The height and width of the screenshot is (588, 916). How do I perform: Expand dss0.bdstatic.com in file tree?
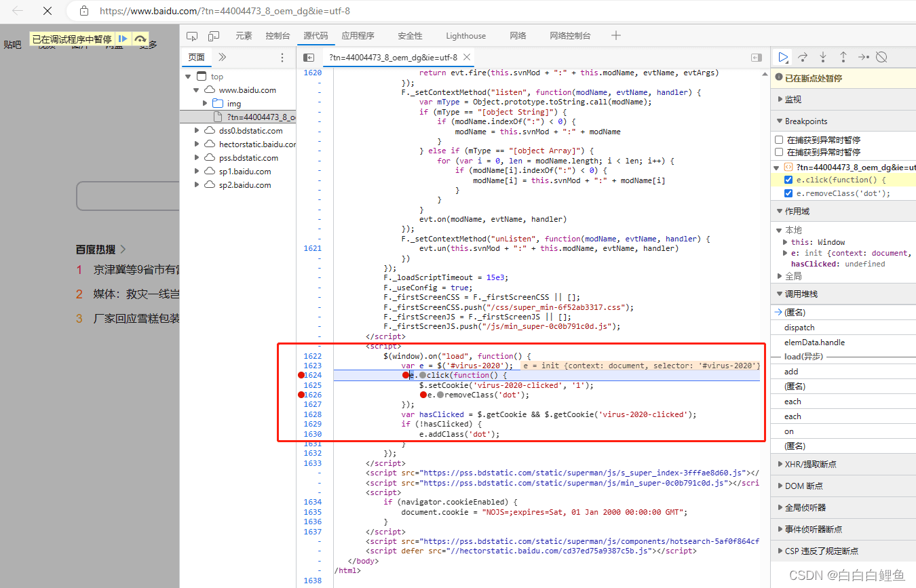(197, 131)
